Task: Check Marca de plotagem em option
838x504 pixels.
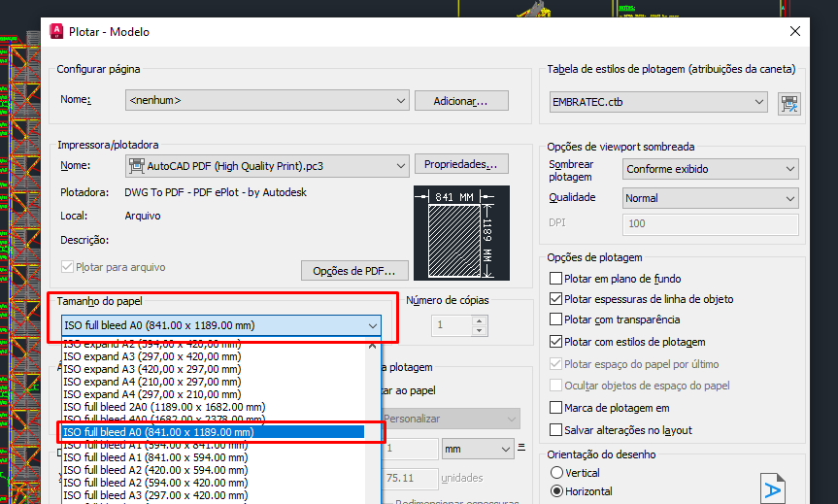Action: (556, 409)
